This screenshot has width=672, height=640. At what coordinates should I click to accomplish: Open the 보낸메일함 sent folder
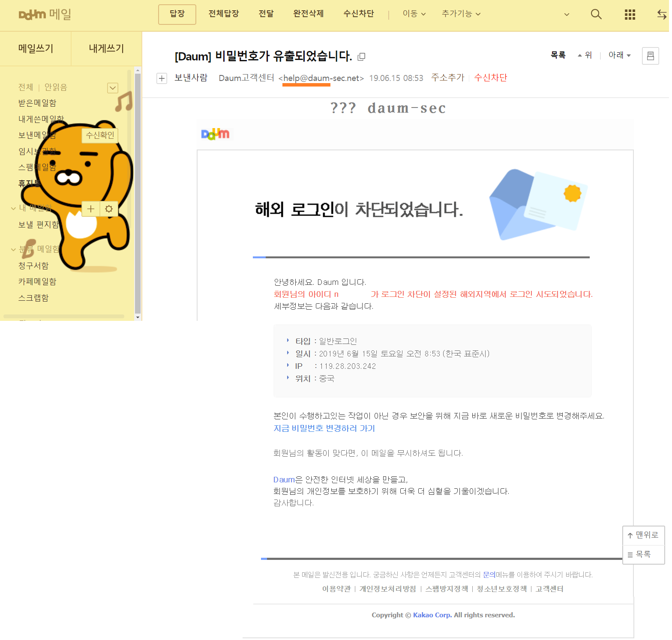[37, 135]
